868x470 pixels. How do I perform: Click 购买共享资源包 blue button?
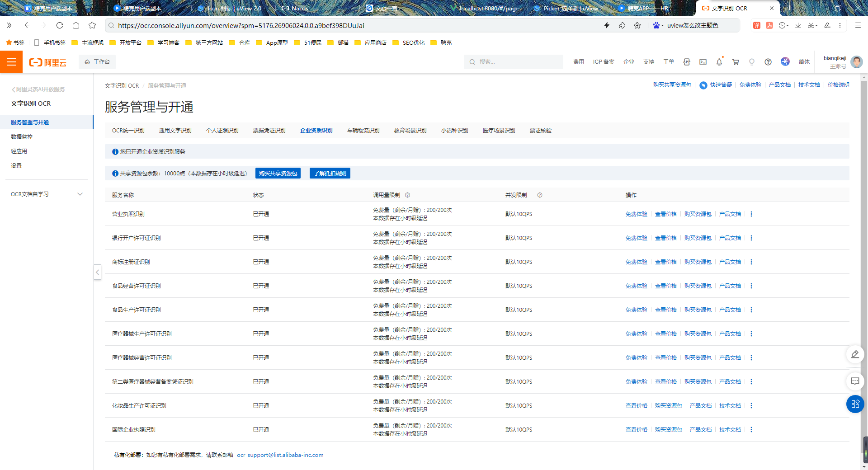pos(278,174)
